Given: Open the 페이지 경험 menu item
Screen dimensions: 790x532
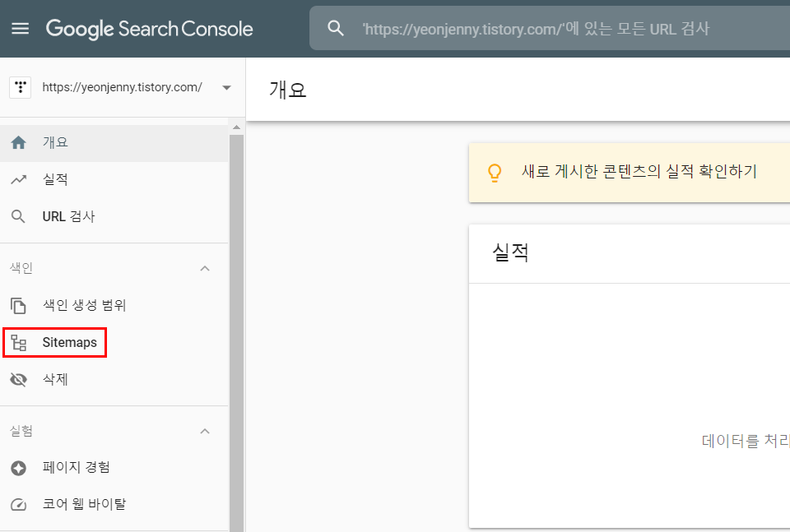Looking at the screenshot, I should 114,468.
